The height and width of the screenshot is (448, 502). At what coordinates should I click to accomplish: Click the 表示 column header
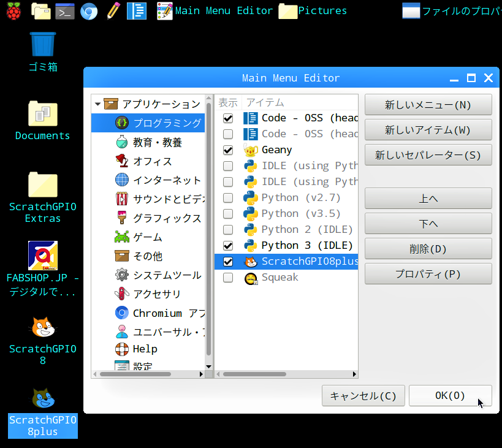click(228, 103)
